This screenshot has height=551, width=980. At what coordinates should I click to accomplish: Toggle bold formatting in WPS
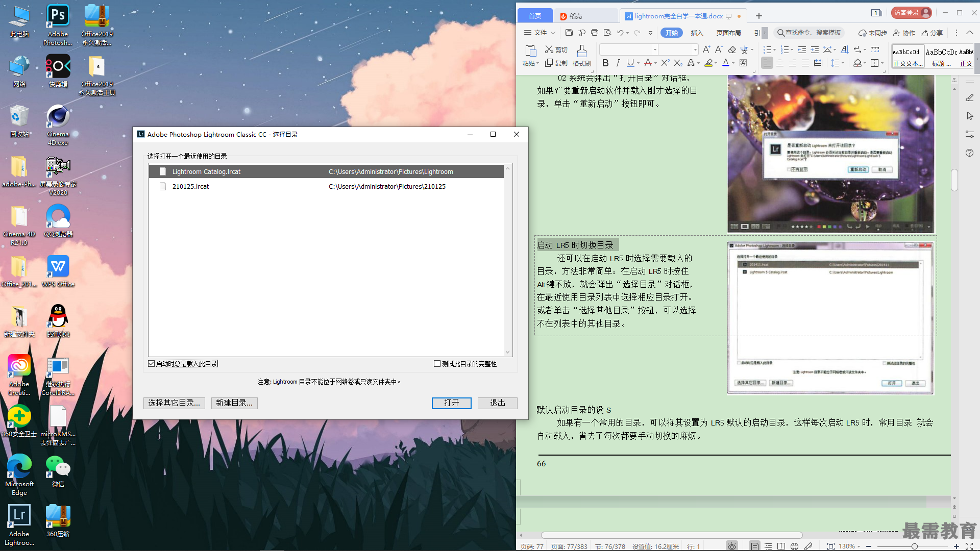[x=605, y=63]
